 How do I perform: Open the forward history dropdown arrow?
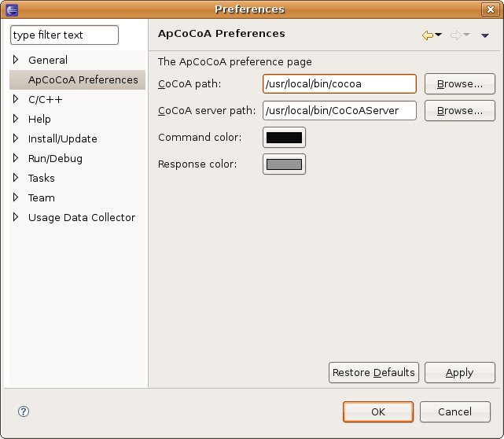[466, 35]
